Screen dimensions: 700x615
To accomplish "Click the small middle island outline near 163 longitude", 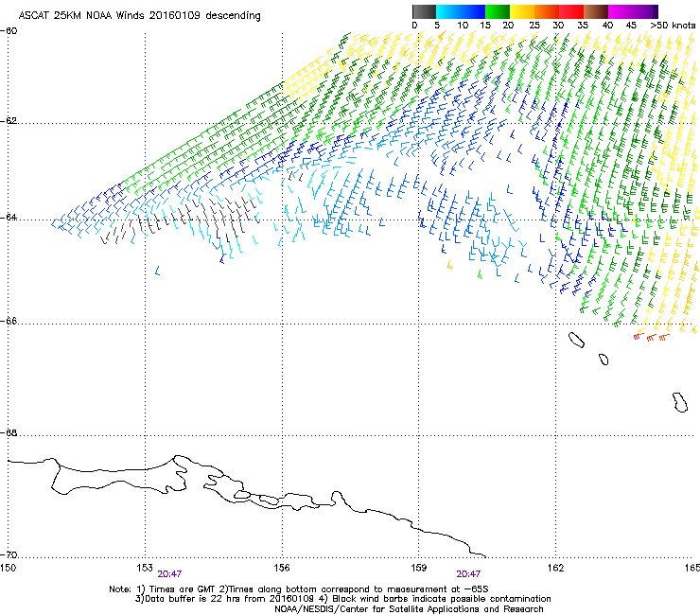I will click(604, 360).
